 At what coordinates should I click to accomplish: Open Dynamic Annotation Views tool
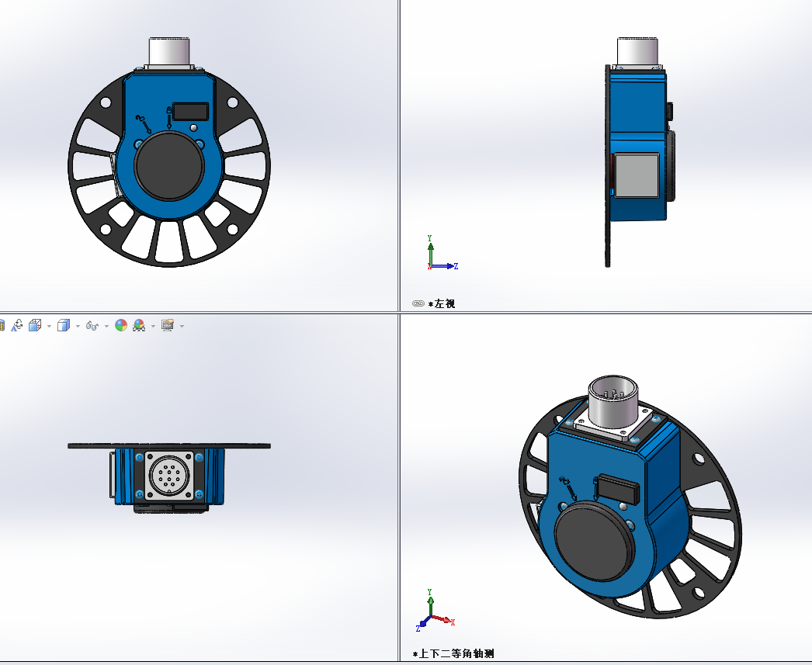[16, 325]
